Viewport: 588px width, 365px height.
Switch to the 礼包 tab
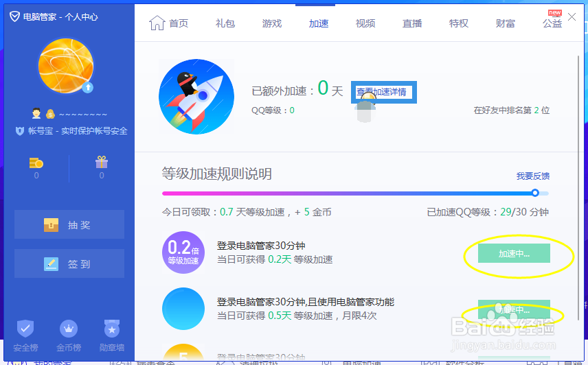pyautogui.click(x=225, y=23)
